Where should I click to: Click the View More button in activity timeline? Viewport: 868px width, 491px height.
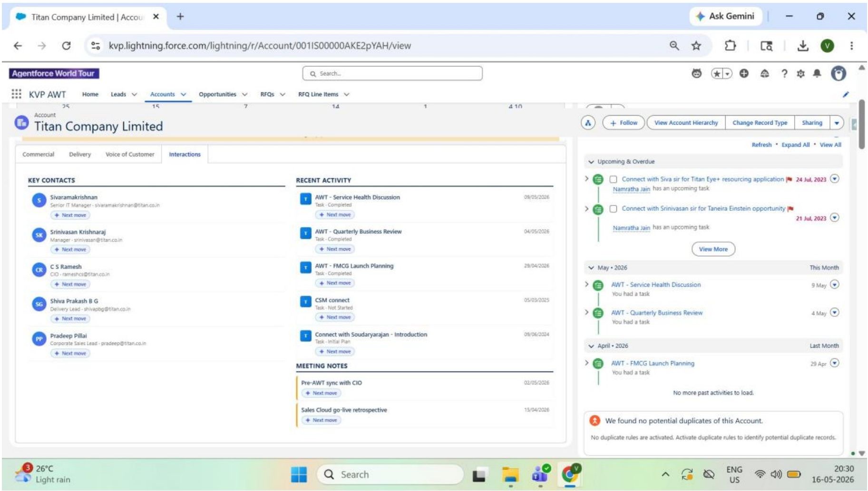tap(713, 249)
